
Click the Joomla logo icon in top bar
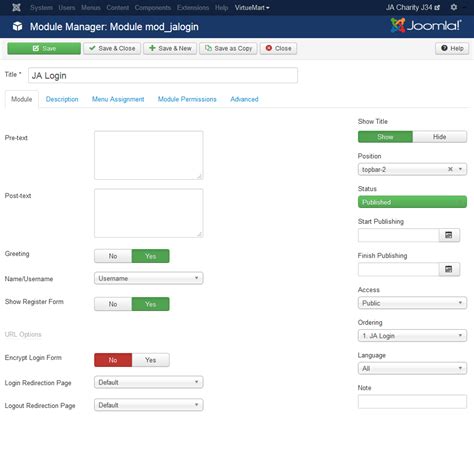pyautogui.click(x=16, y=7)
